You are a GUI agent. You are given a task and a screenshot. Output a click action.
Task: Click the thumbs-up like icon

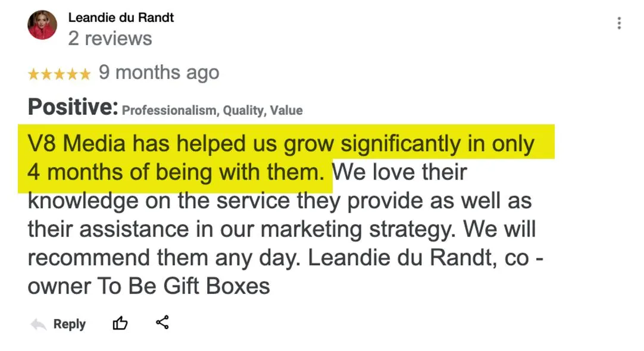[120, 324]
